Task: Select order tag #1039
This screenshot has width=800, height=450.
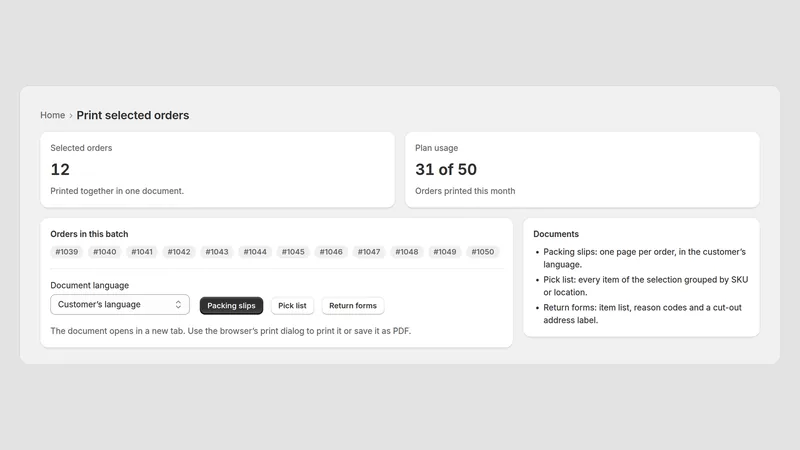Action: pyautogui.click(x=67, y=252)
